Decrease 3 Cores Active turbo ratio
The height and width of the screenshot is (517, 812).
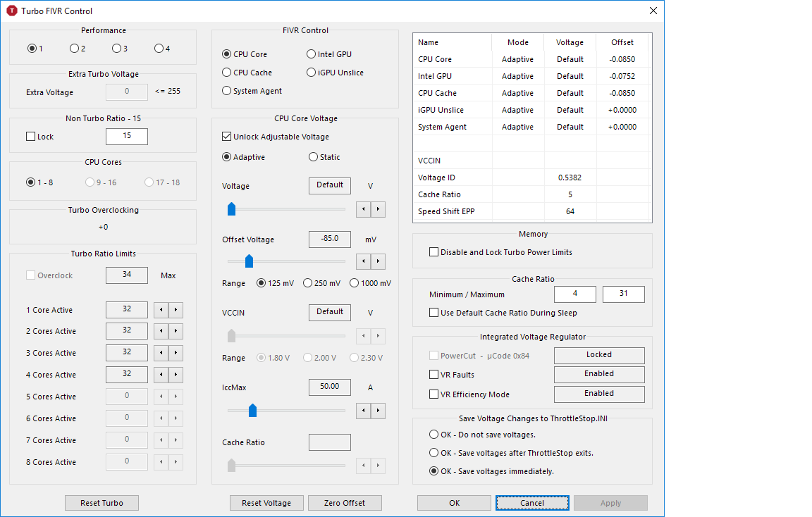click(x=161, y=353)
